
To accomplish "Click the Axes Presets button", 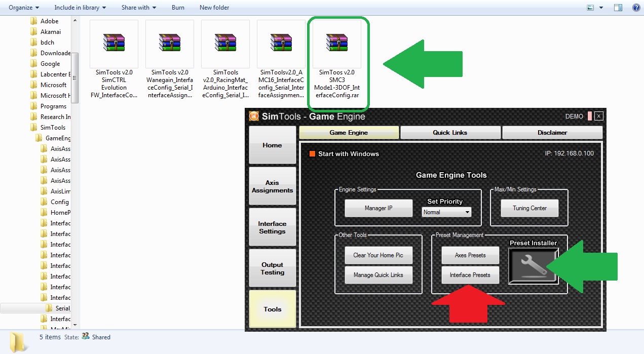I will pyautogui.click(x=470, y=255).
